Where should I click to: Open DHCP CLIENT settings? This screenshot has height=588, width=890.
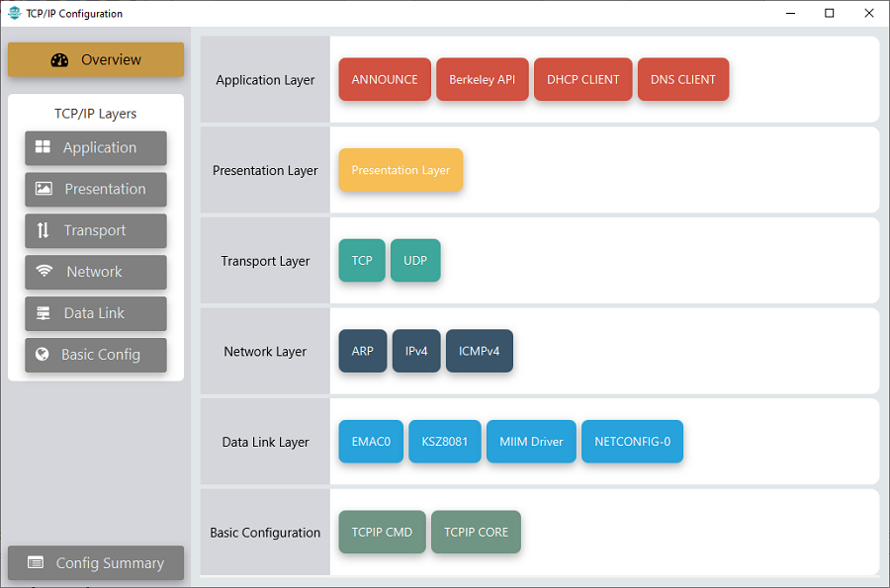[582, 80]
